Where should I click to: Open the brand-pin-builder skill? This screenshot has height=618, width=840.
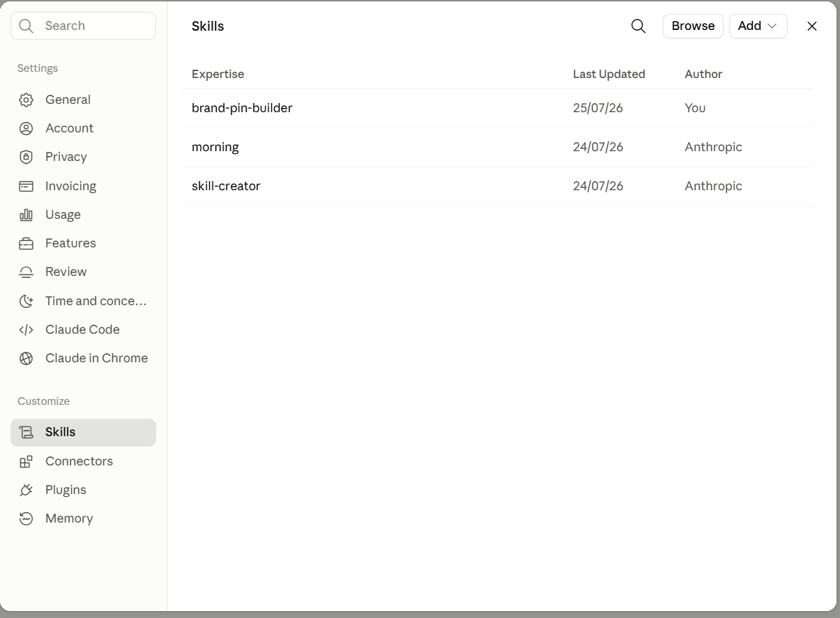(x=497, y=108)
